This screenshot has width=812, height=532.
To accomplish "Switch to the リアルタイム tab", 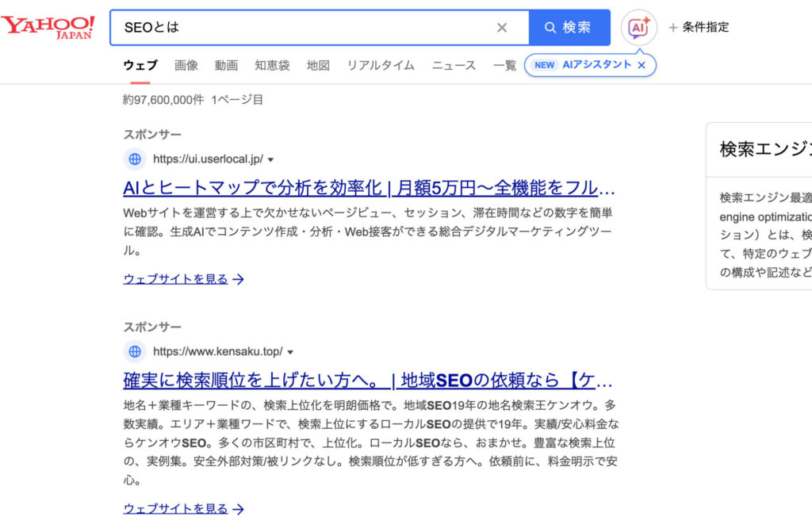I will tap(381, 65).
